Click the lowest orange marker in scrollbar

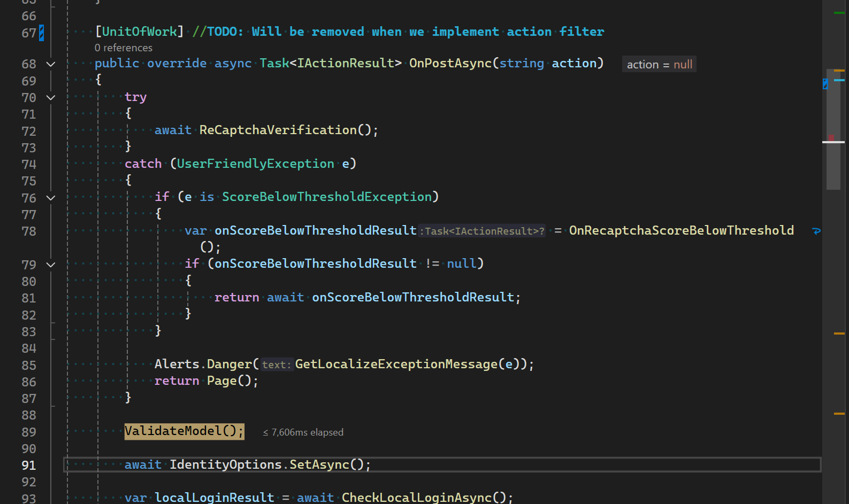839,414
